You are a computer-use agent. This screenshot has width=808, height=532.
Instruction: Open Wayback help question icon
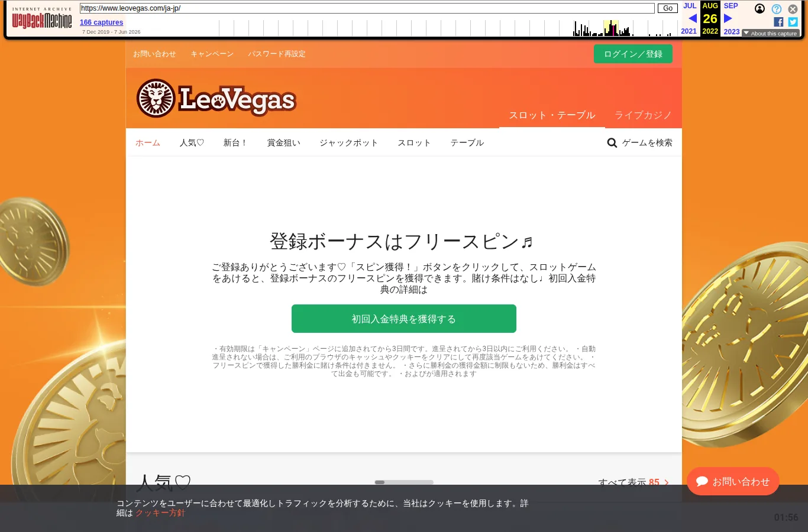point(777,9)
